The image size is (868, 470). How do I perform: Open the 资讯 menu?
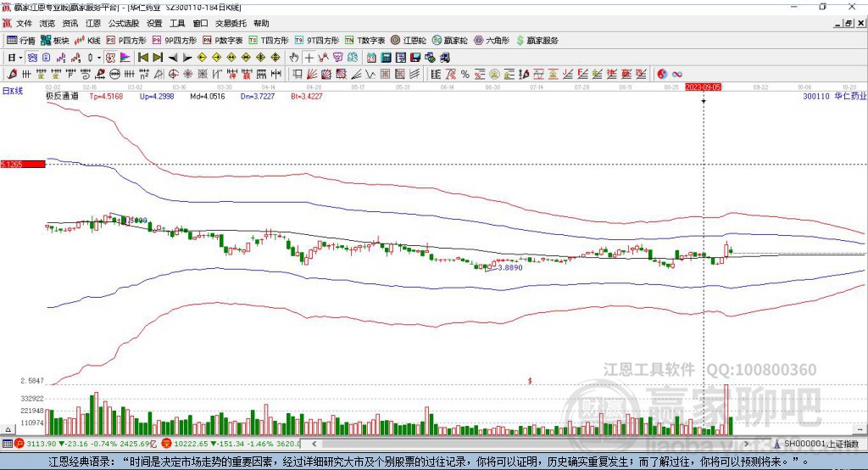(70, 23)
